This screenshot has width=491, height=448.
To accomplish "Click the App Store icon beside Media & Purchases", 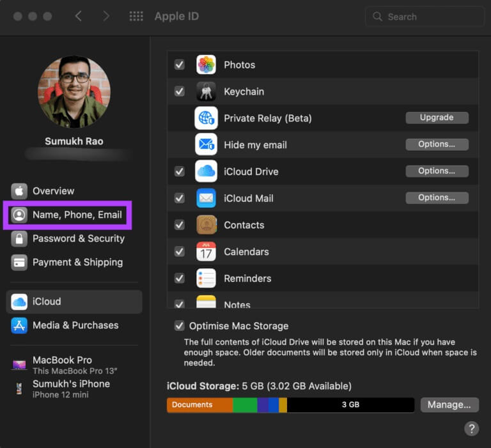I will tap(19, 325).
